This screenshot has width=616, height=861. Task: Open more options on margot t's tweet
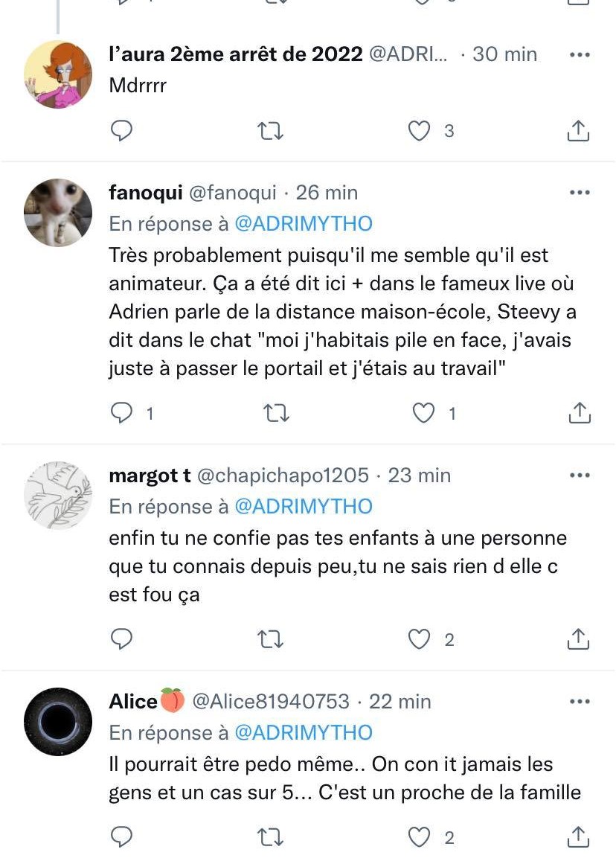[579, 475]
